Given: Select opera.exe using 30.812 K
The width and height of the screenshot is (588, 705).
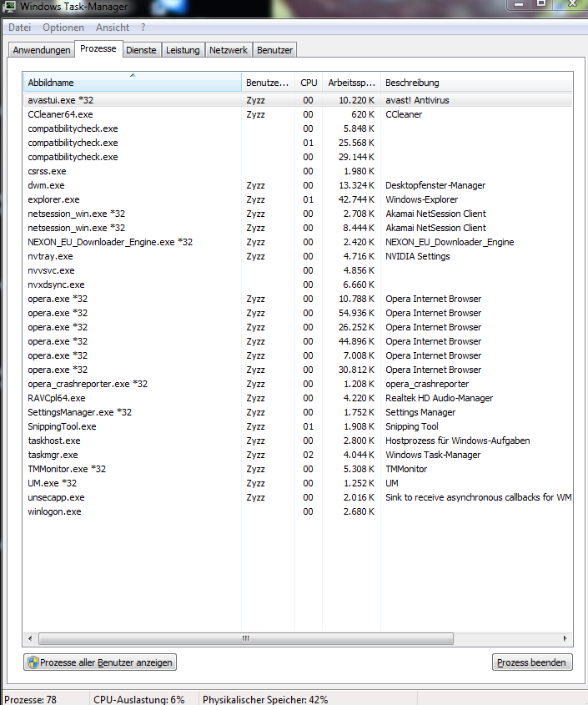Looking at the screenshot, I should click(298, 370).
